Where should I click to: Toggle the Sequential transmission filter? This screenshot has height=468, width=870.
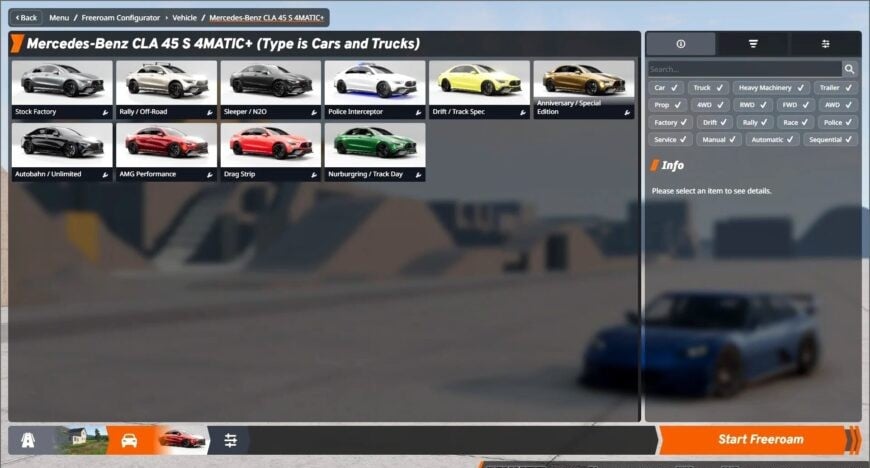pos(830,140)
